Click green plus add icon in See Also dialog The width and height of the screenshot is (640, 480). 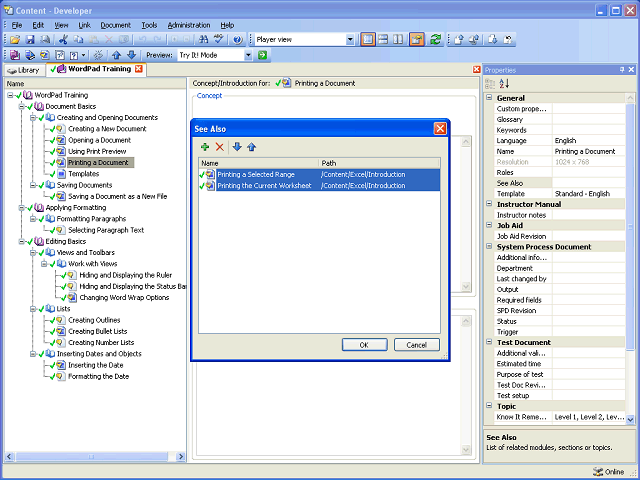[205, 147]
